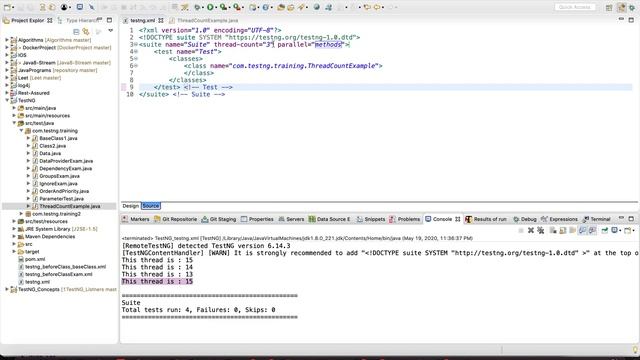
Task: Click the Debug bug icon in the toolbar
Action: click(x=198, y=7)
